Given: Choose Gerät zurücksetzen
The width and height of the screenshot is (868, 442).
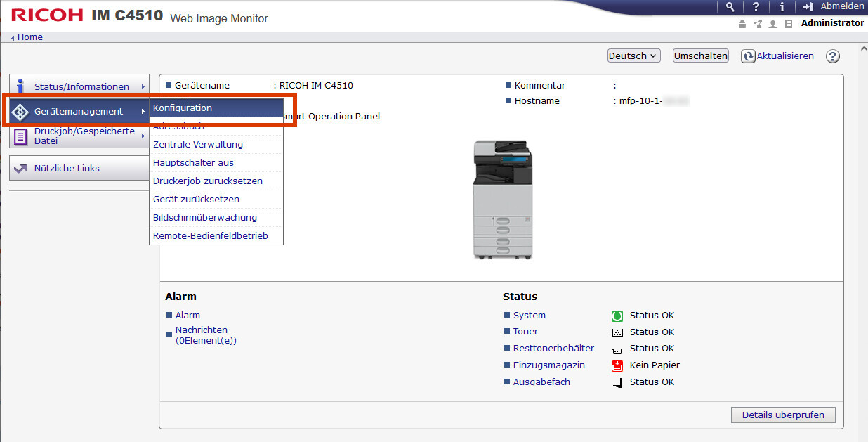Looking at the screenshot, I should (216, 200).
